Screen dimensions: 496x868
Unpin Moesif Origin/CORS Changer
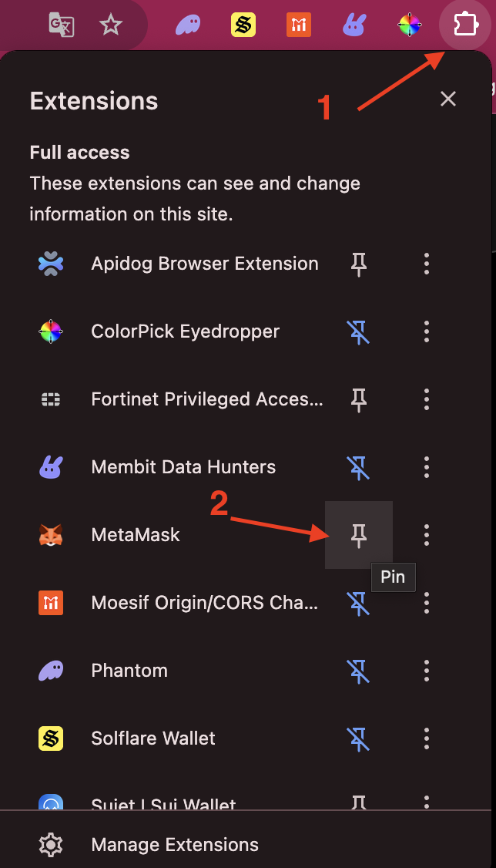[x=358, y=603]
